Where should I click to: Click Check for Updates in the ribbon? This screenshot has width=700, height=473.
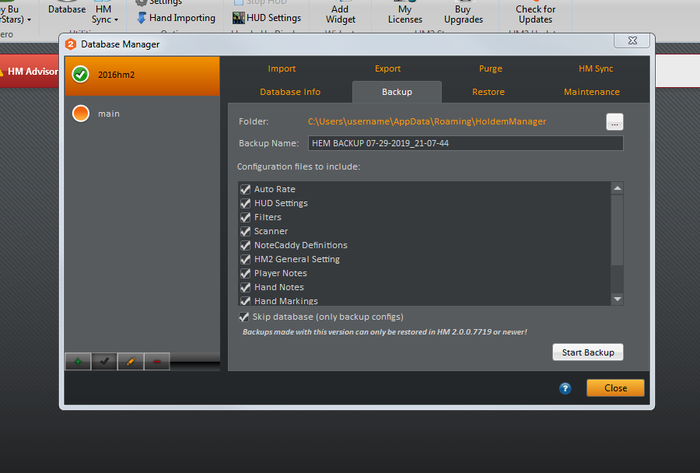click(x=535, y=14)
